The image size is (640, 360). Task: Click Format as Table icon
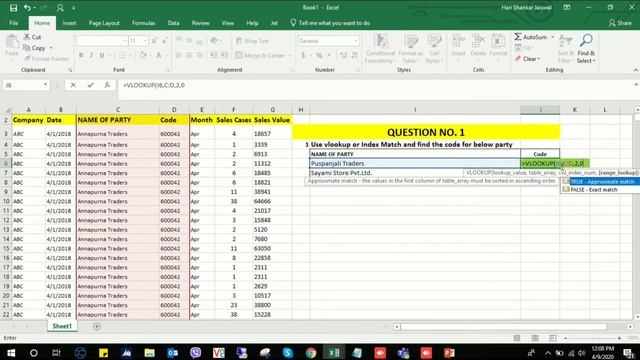pos(411,41)
